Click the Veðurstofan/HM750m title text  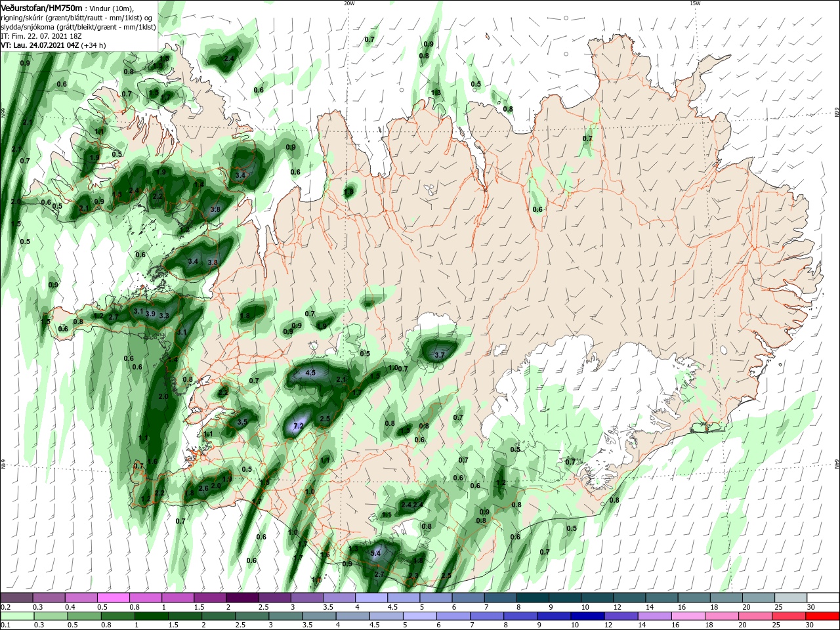click(x=41, y=7)
